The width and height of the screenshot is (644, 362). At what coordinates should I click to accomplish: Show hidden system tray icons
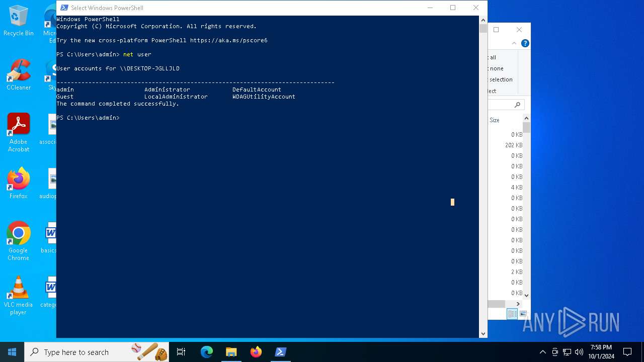coord(542,352)
